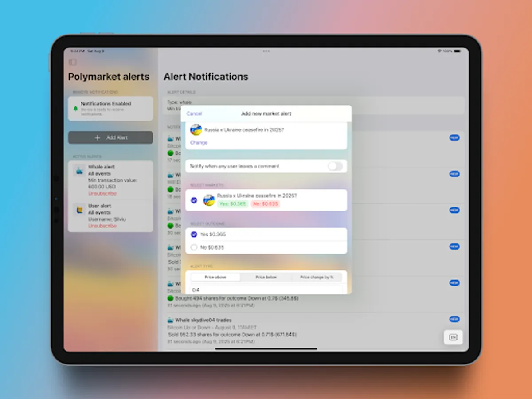Click the whale icon beside Whale skydive04 trades
The image size is (532, 399).
tap(170, 320)
